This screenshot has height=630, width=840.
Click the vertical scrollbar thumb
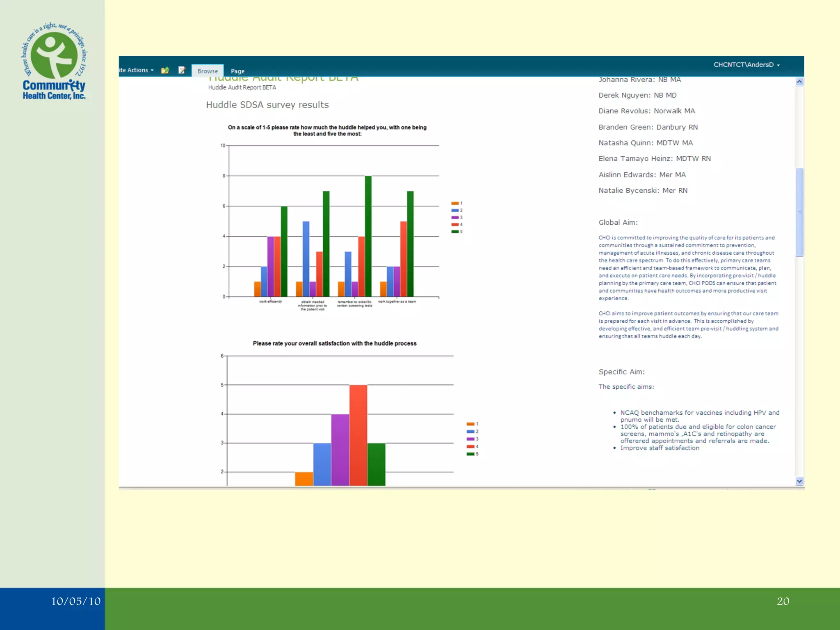coord(799,212)
